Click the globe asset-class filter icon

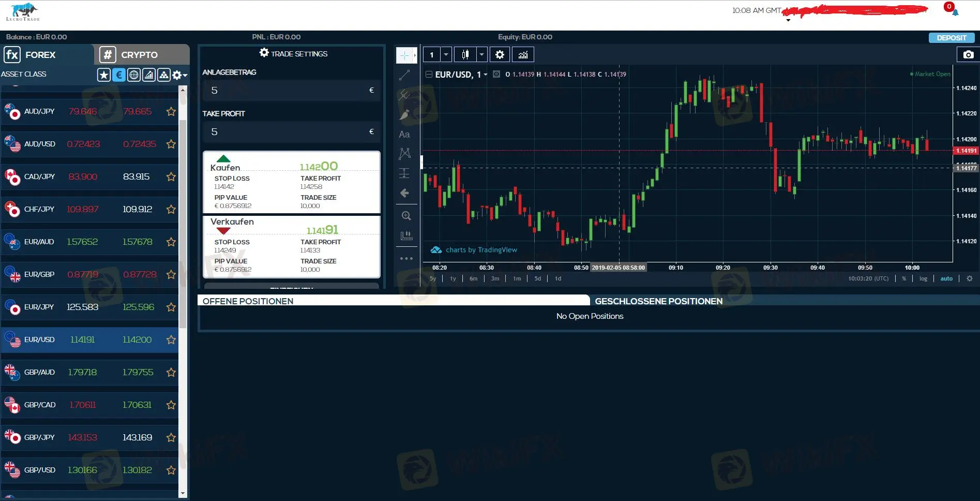(134, 75)
